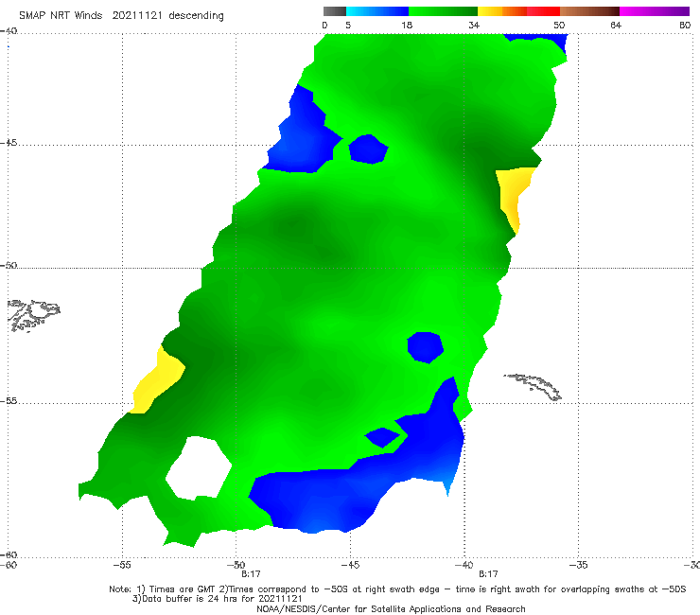Pick the green color bar segment
This screenshot has height=615, width=700.
[x=443, y=11]
